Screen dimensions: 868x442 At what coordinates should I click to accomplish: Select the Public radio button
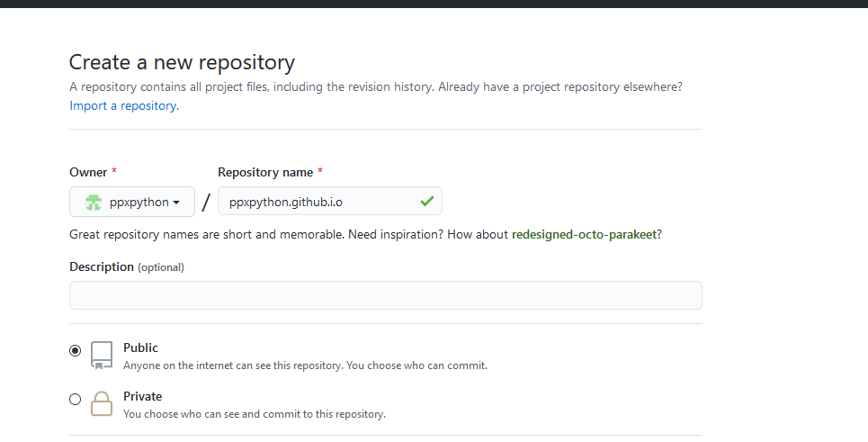75,351
